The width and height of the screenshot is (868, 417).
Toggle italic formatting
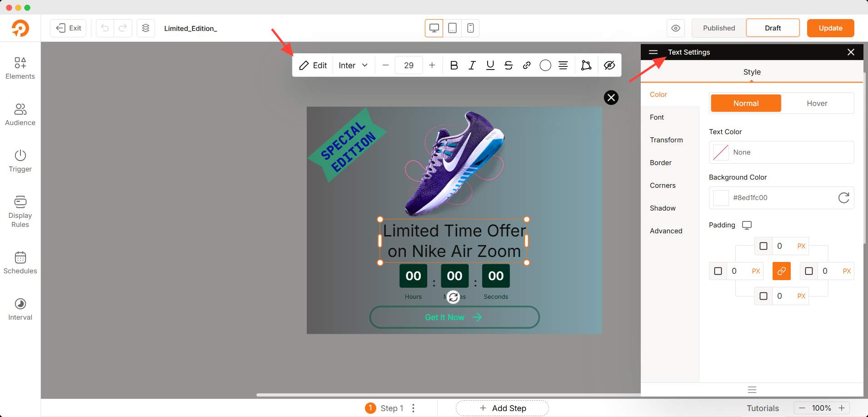[472, 65]
